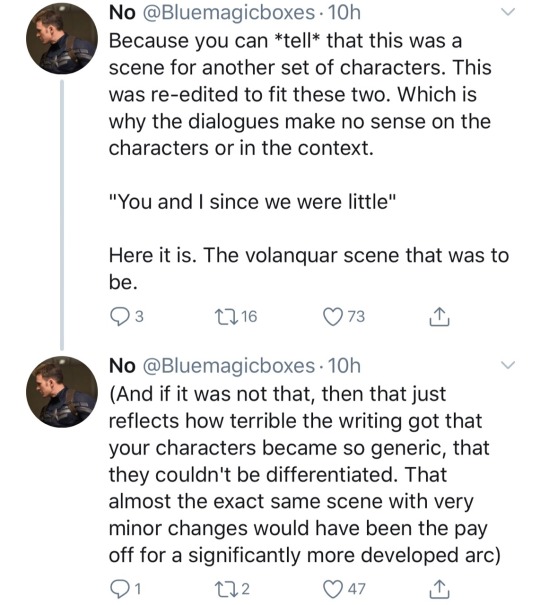Retweet the first tweet with 16 retweets
The height and width of the screenshot is (605, 540).
(x=235, y=317)
